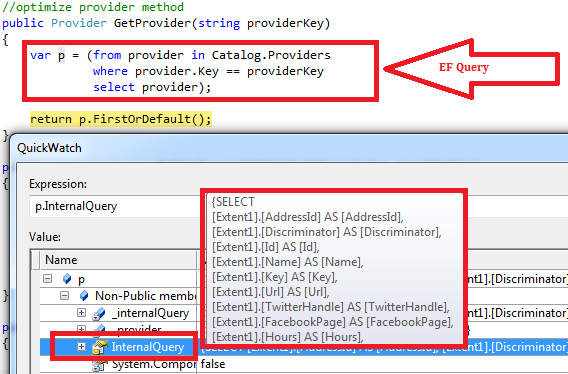This screenshot has height=374, width=568.
Task: Click the select provider line in the code
Action: click(x=152, y=87)
